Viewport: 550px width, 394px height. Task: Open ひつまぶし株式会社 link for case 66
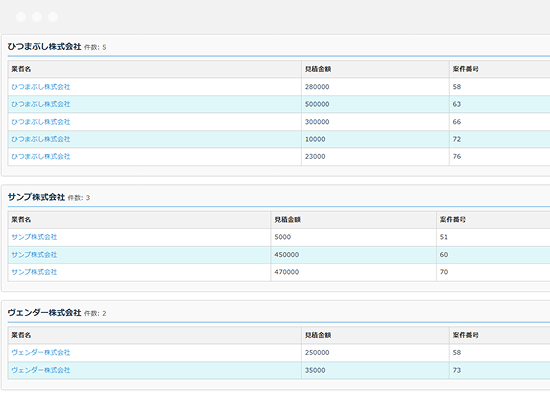tap(41, 122)
